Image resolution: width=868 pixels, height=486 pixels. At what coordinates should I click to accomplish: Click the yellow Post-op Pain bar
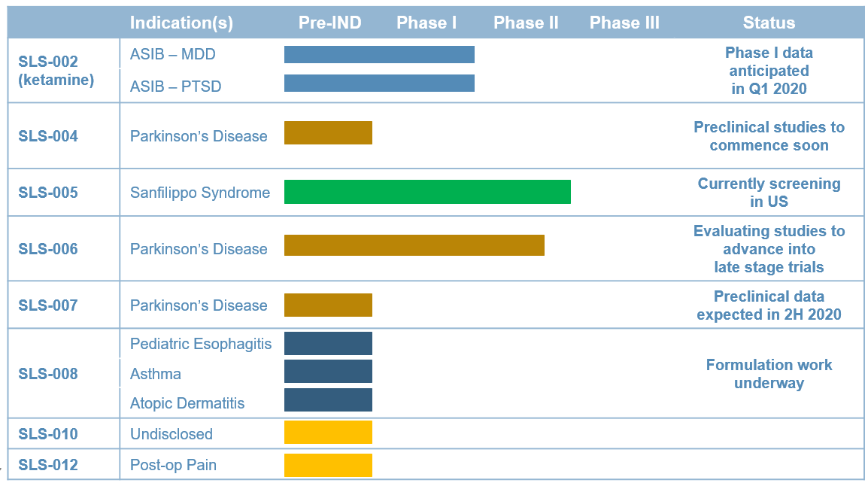pyautogui.click(x=328, y=465)
